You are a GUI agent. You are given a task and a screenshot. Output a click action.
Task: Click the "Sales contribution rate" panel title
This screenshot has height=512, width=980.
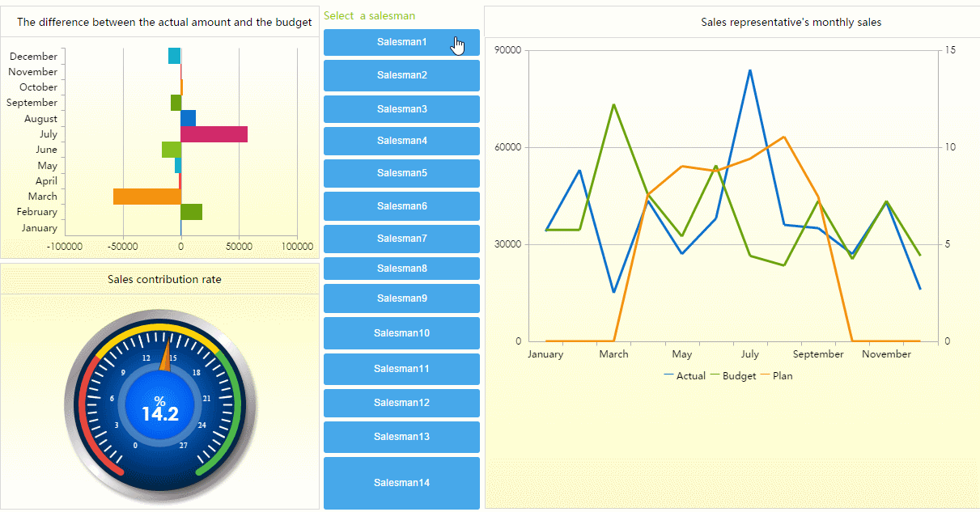[164, 280]
